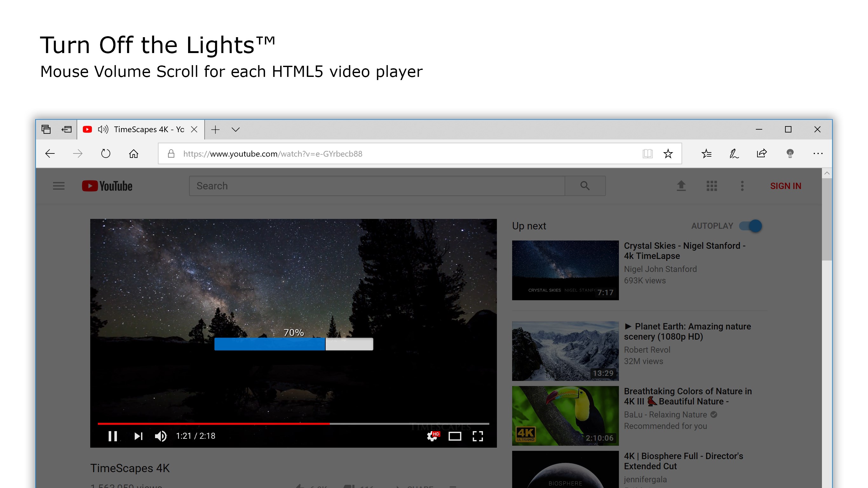The width and height of the screenshot is (868, 488).
Task: Open the YouTube upload icon
Action: (x=681, y=186)
